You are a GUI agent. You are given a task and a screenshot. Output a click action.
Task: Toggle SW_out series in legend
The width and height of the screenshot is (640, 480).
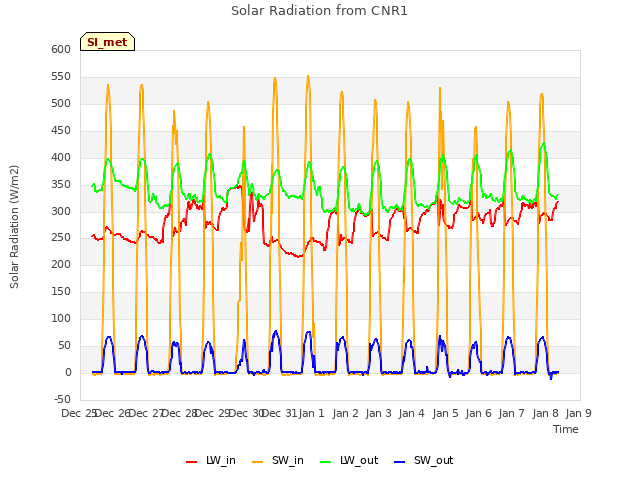pos(423,460)
